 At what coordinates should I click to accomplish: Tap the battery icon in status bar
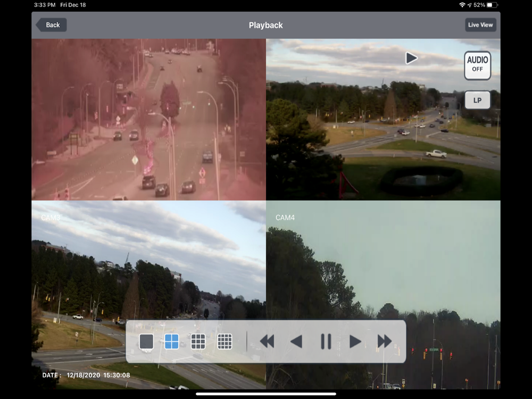(x=492, y=5)
